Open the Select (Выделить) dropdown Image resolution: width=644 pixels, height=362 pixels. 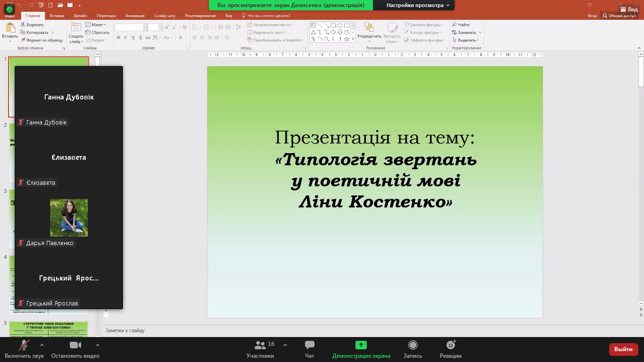465,40
